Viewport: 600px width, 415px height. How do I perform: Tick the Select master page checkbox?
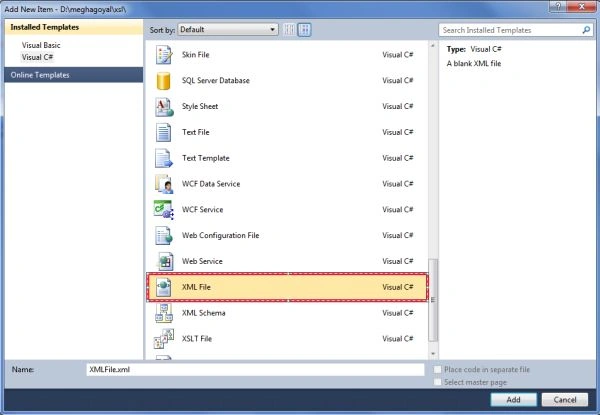click(x=437, y=382)
